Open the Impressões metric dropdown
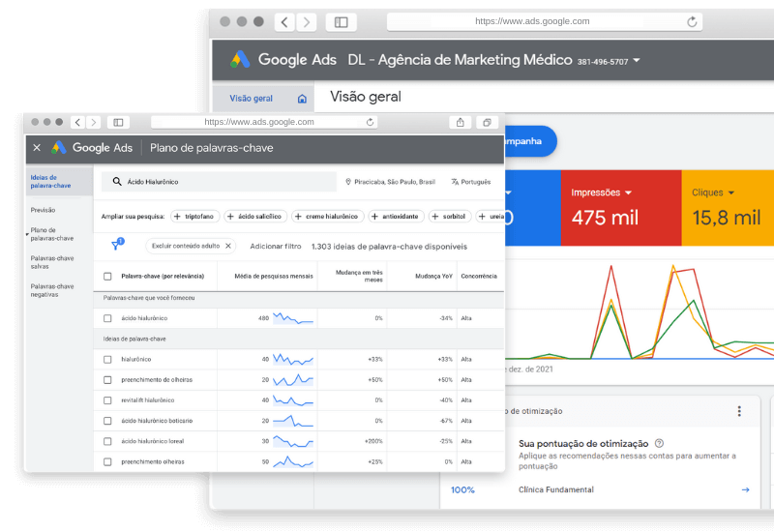 tap(628, 192)
